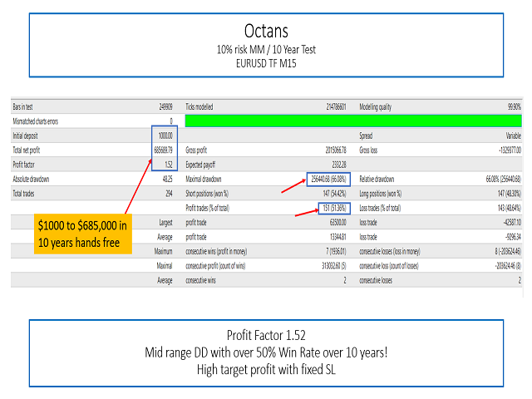Click 'profit trade' label in Average row
532x399 pixels.
click(x=196, y=237)
